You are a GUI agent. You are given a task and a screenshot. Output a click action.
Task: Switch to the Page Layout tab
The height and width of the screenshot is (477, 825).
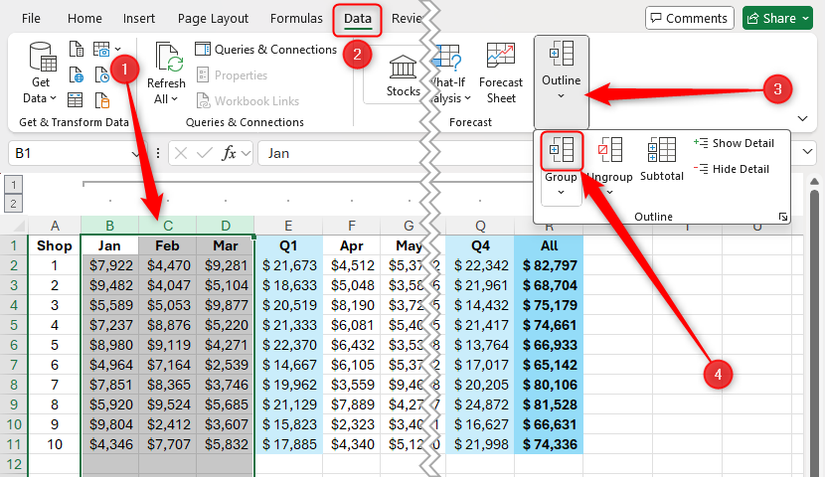(213, 18)
